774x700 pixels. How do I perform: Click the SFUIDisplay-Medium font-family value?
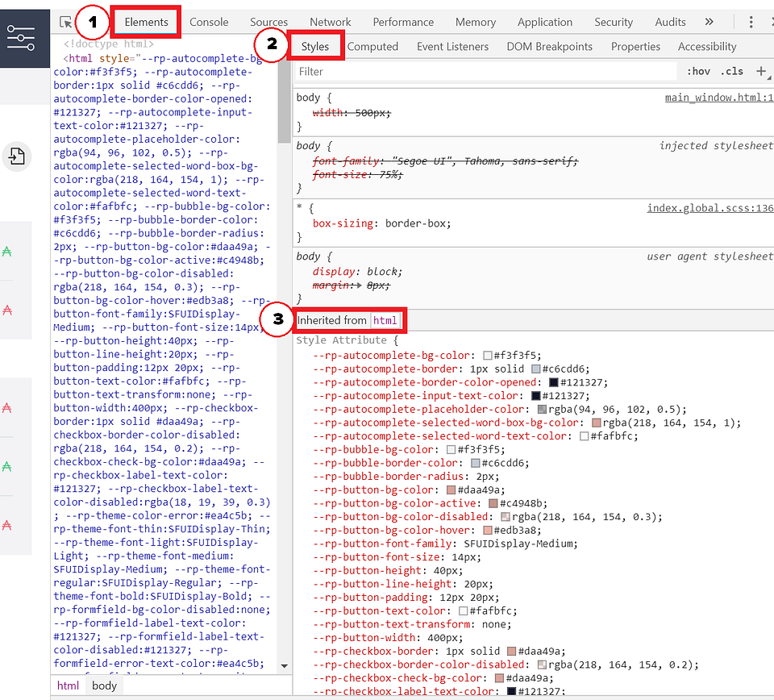pyautogui.click(x=518, y=544)
